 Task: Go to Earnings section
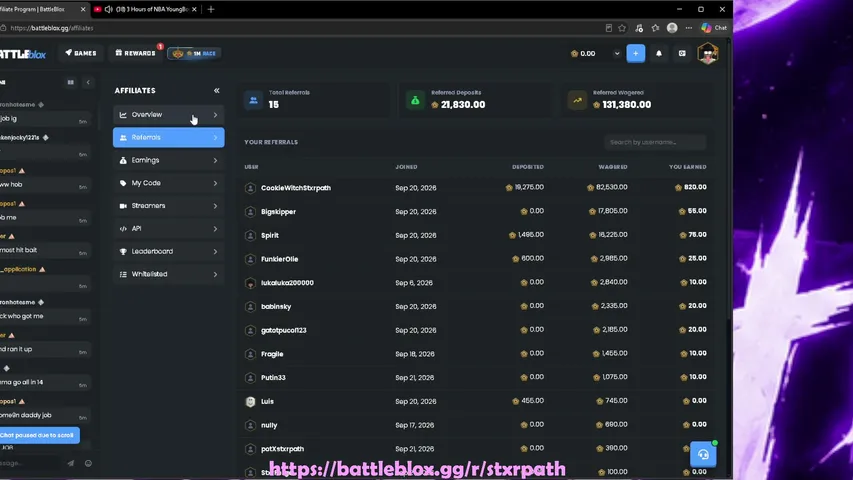pyautogui.click(x=169, y=161)
